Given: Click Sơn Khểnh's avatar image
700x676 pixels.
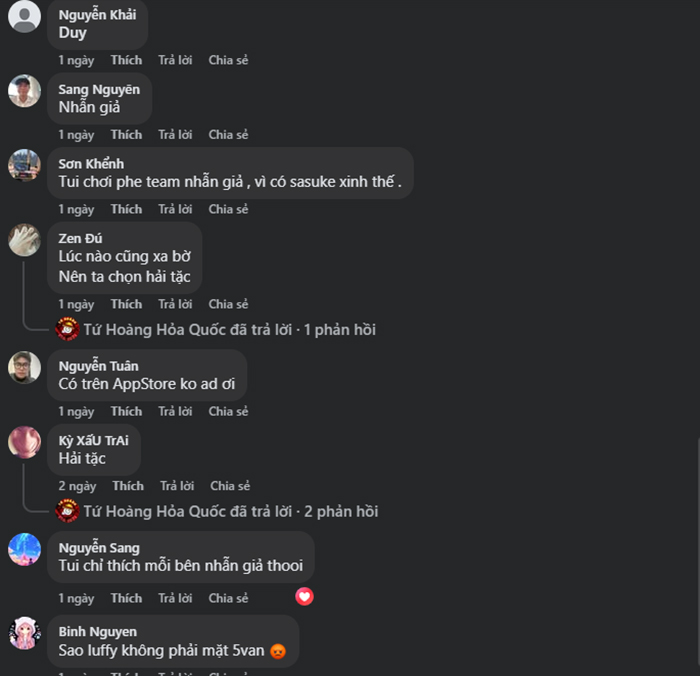Looking at the screenshot, I should tap(24, 165).
